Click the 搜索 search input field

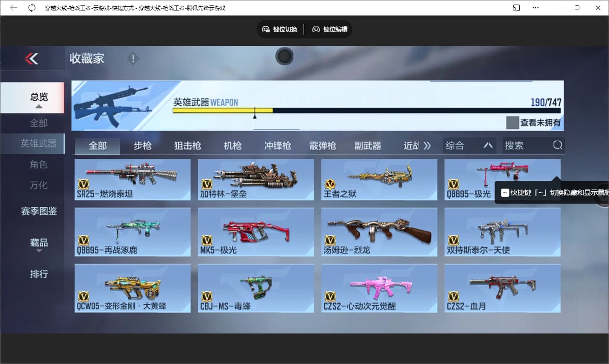(x=534, y=146)
